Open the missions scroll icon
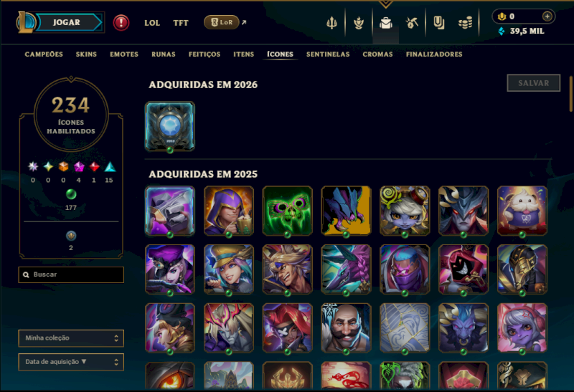The width and height of the screenshot is (574, 392). pos(438,23)
